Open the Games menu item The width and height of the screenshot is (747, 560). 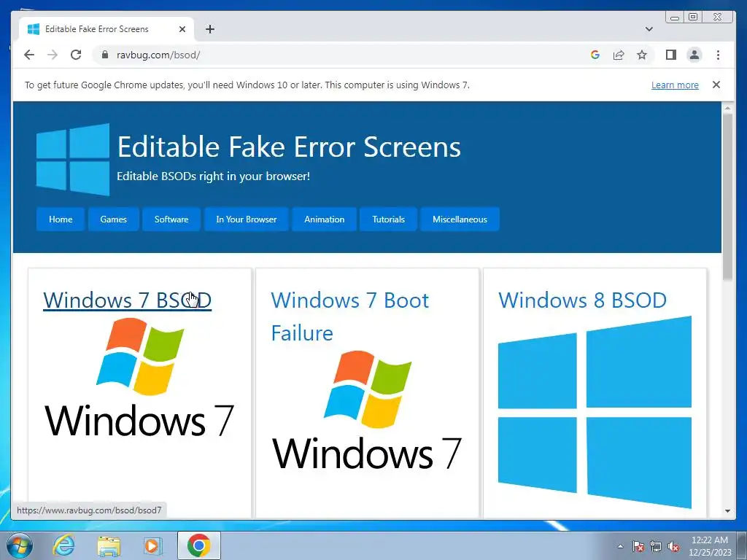tap(113, 219)
